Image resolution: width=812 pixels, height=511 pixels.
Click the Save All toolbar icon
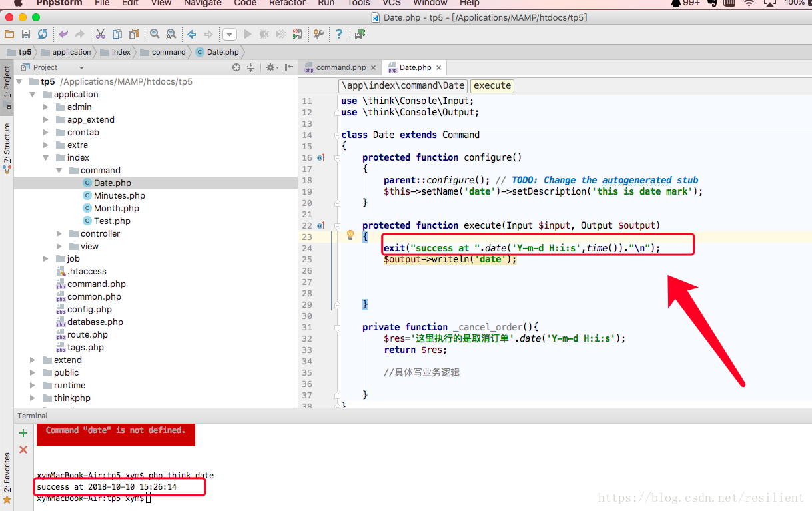tap(26, 34)
